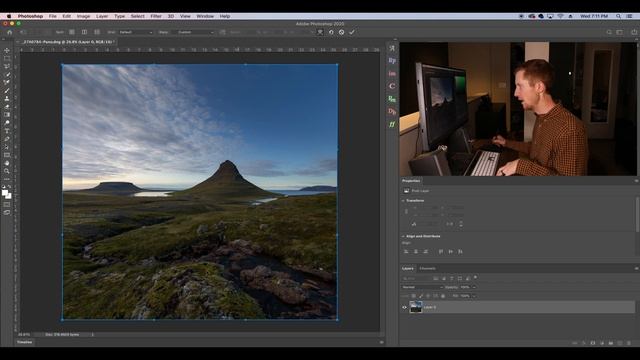Open the Layers panel flyout menu
This screenshot has height=360, width=640.
636,269
